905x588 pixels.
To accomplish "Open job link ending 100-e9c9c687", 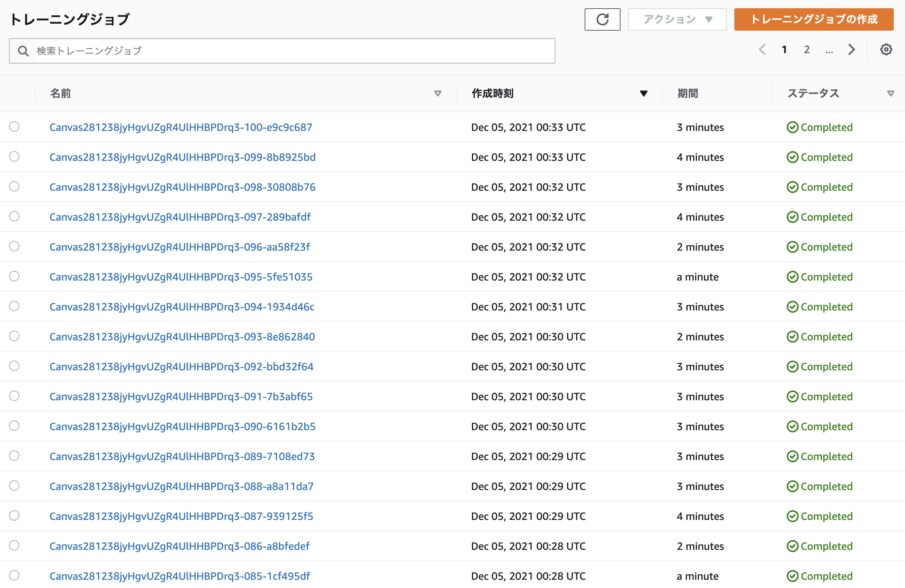I will (x=181, y=127).
